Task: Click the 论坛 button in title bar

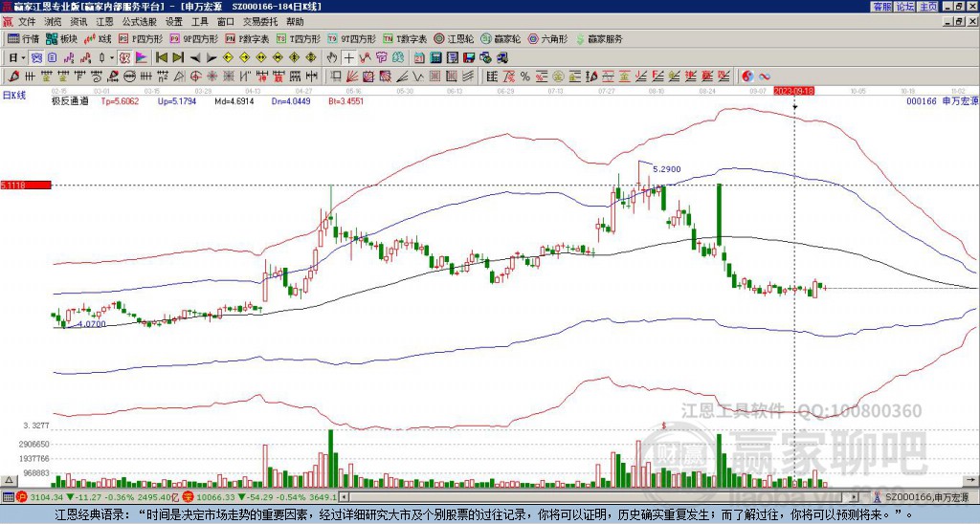Action: [x=905, y=7]
